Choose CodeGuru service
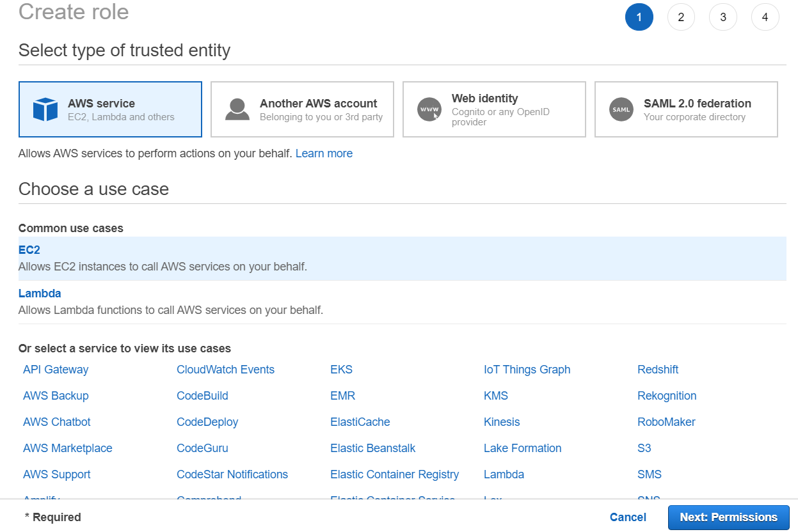The height and width of the screenshot is (532, 798). click(202, 448)
